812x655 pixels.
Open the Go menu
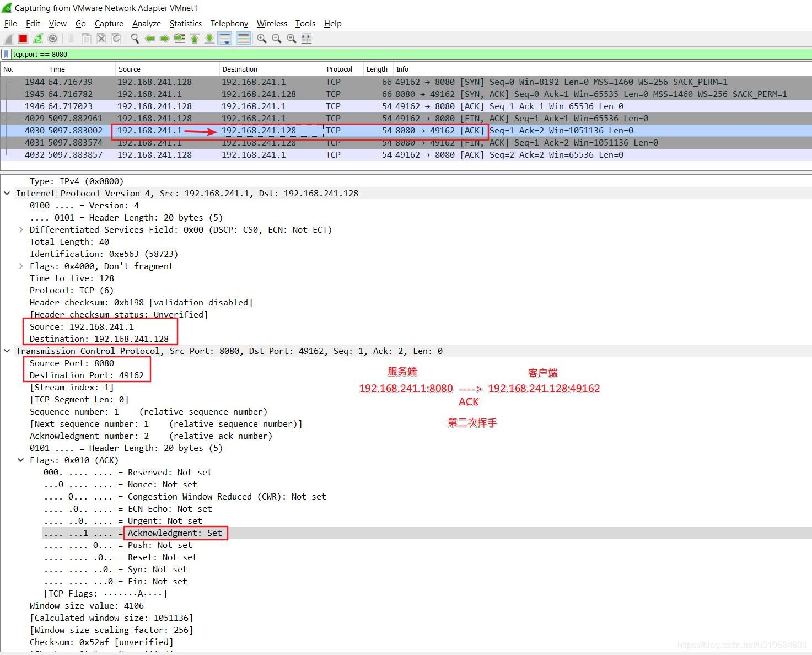pyautogui.click(x=80, y=24)
